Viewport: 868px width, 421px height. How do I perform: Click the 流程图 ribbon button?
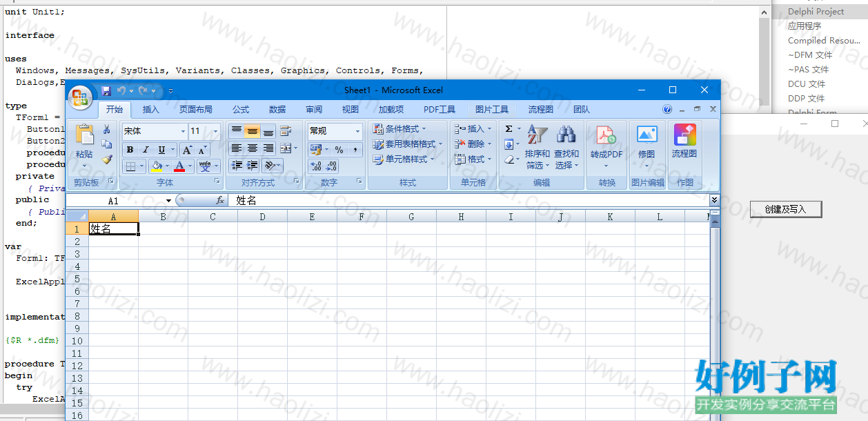click(684, 141)
